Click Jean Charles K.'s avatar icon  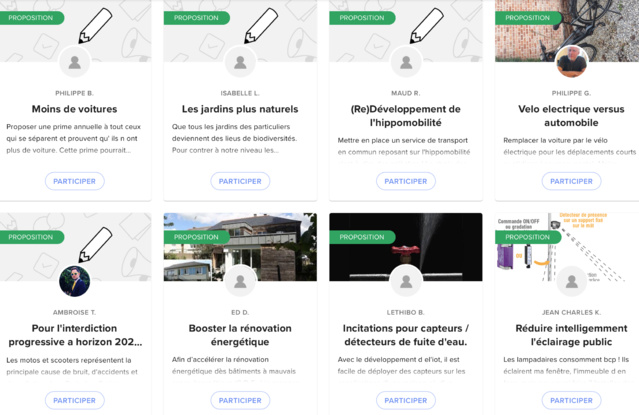tap(571, 281)
